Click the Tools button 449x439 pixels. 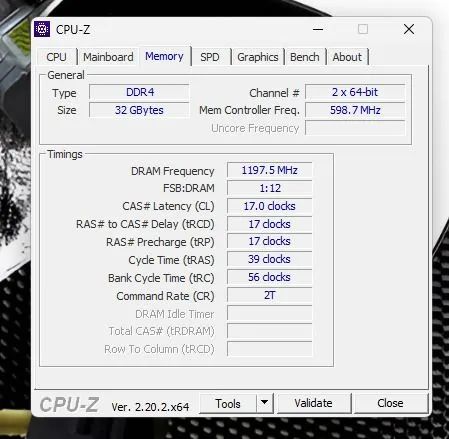tap(228, 403)
